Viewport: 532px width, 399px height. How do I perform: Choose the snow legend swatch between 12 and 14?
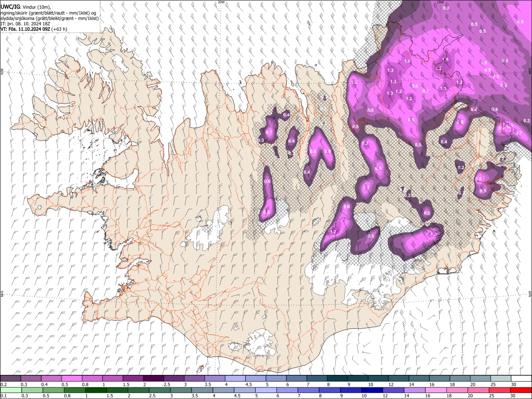coord(399,379)
